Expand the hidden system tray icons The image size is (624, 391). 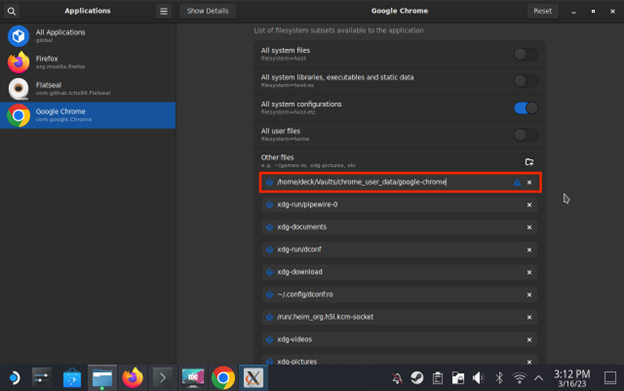point(538,378)
